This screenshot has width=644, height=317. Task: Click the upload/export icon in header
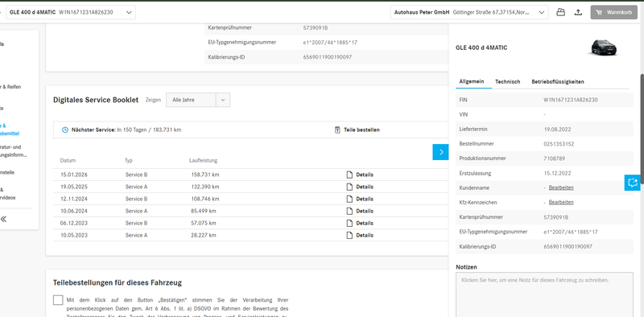click(x=578, y=12)
